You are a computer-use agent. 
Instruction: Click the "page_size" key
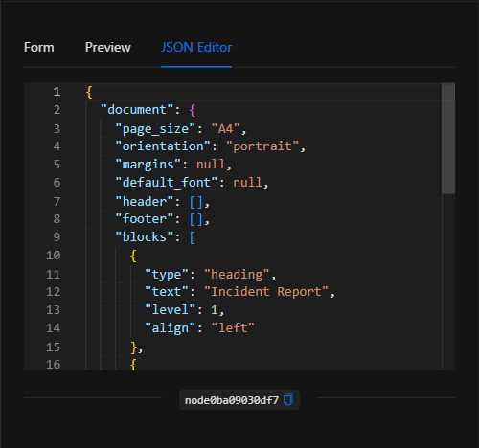pyautogui.click(x=155, y=129)
